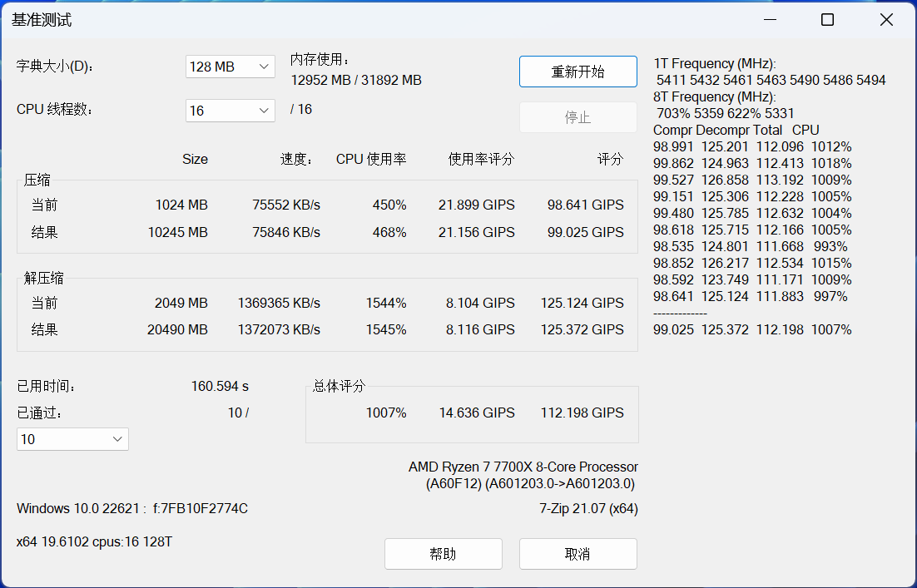Select the total rating 1007%
The height and width of the screenshot is (588, 917).
pyautogui.click(x=386, y=412)
